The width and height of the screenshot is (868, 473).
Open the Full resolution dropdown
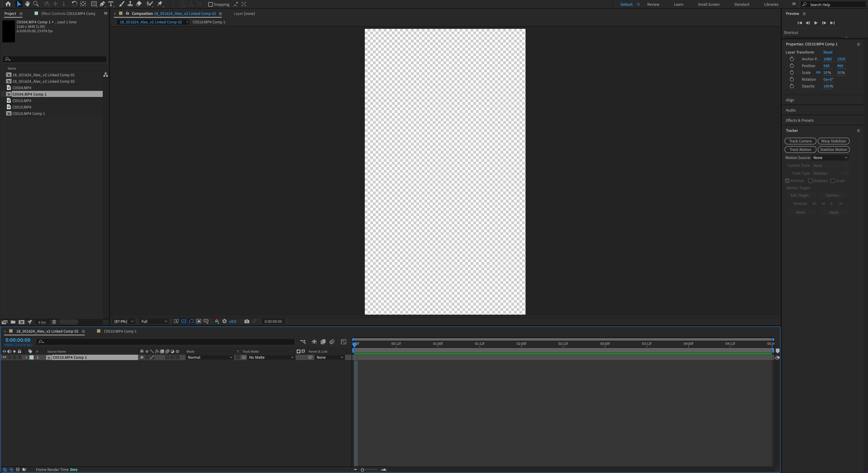(x=154, y=321)
